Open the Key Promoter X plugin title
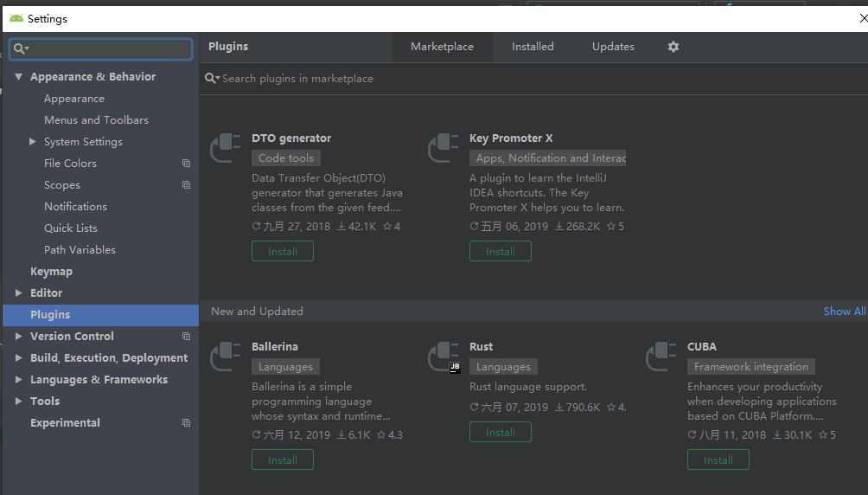 [x=511, y=138]
